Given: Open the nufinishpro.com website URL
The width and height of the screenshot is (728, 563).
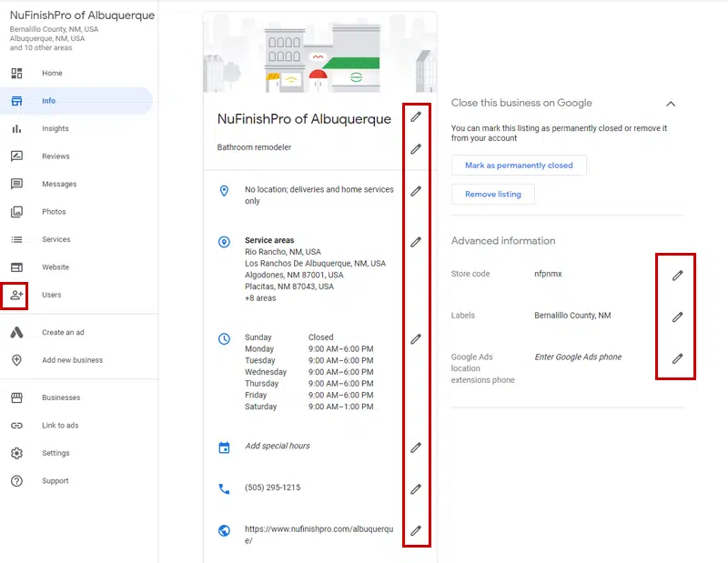Looking at the screenshot, I should point(319,535).
